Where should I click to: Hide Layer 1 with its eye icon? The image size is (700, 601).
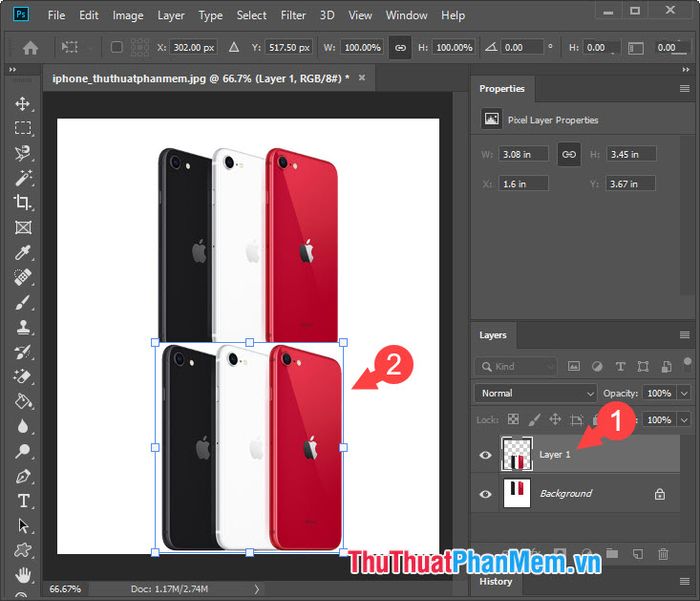point(485,455)
